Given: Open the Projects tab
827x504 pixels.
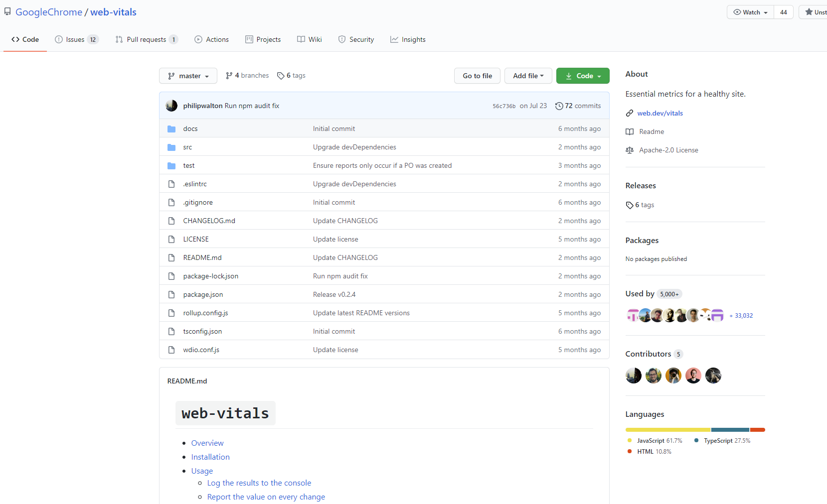Looking at the screenshot, I should tap(263, 39).
